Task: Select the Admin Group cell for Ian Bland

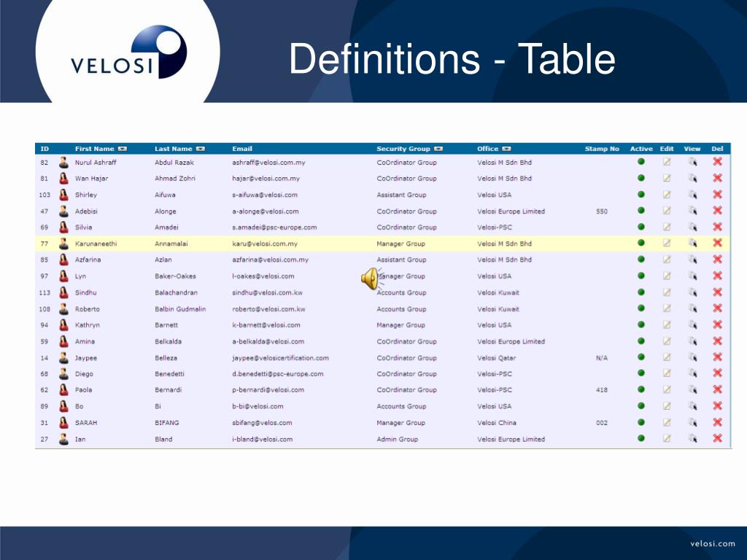Action: pos(398,439)
